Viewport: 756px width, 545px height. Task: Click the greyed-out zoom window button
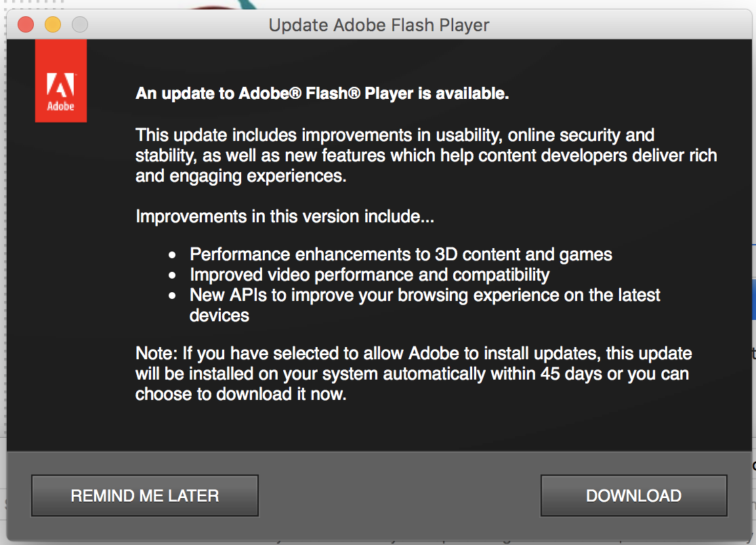tap(80, 25)
